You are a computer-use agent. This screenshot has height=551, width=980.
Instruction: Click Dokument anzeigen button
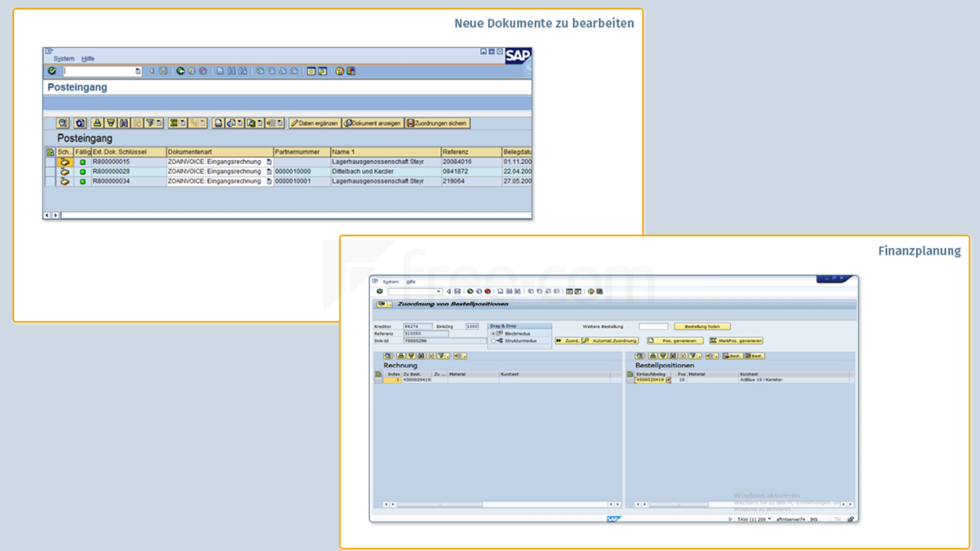click(372, 123)
